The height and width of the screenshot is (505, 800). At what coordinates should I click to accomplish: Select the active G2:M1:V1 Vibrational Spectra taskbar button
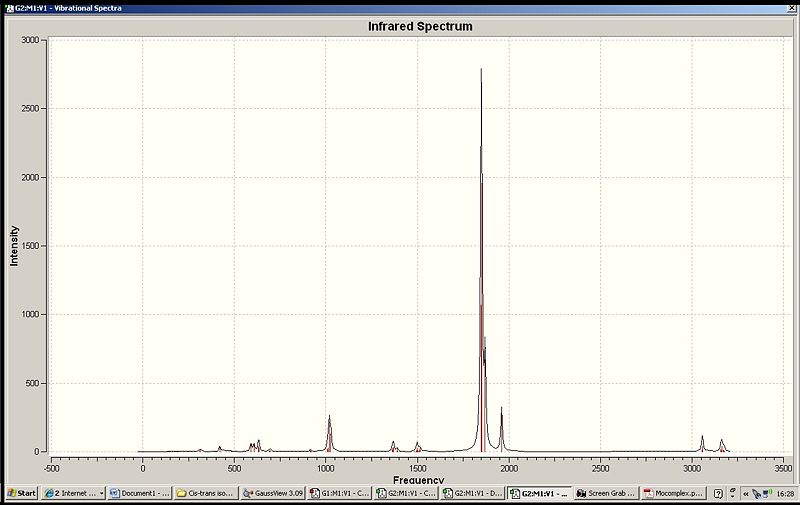tap(540, 493)
